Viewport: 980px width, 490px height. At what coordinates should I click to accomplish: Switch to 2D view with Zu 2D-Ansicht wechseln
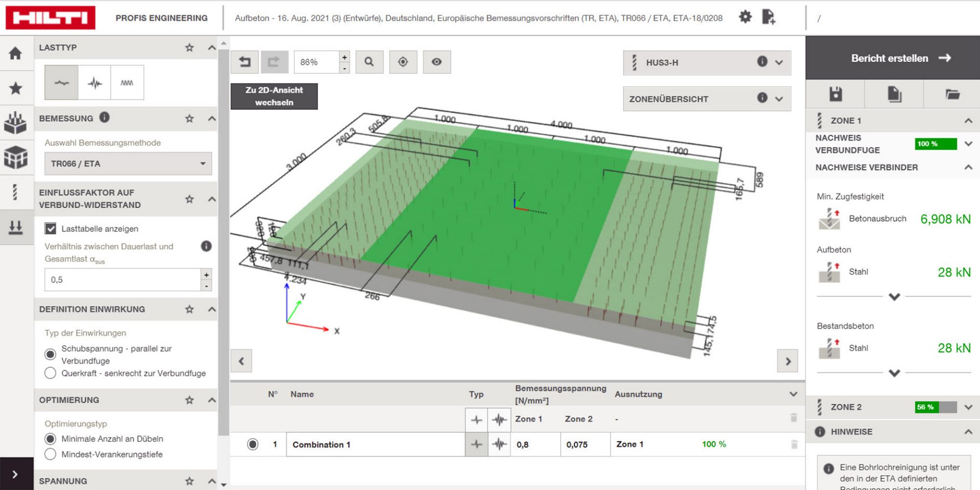tap(274, 96)
